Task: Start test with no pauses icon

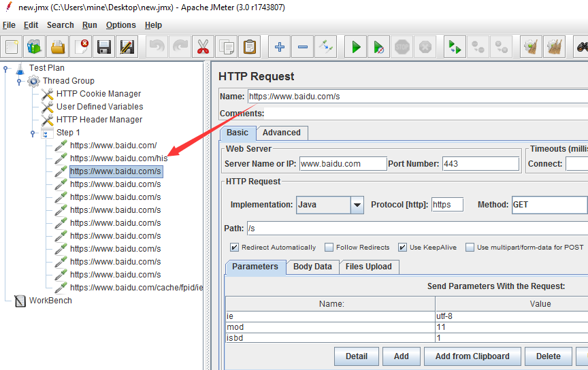Action: [x=379, y=47]
